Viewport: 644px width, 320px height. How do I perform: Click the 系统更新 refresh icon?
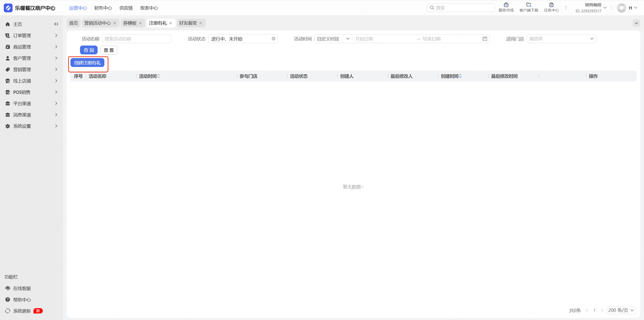[x=8, y=311]
